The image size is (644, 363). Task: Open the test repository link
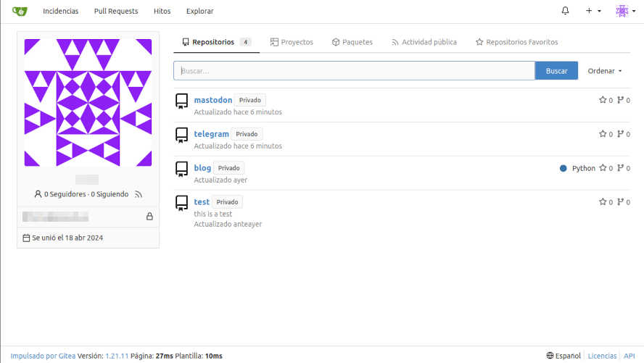[202, 202]
